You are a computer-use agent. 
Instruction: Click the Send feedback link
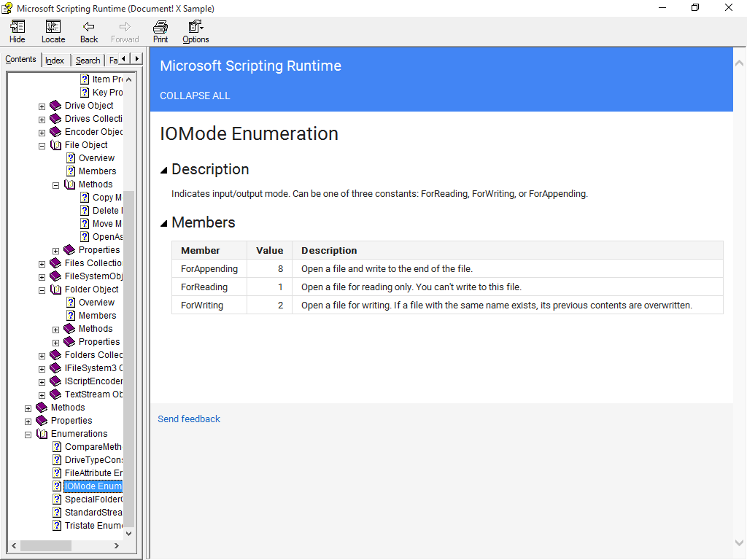pos(189,419)
